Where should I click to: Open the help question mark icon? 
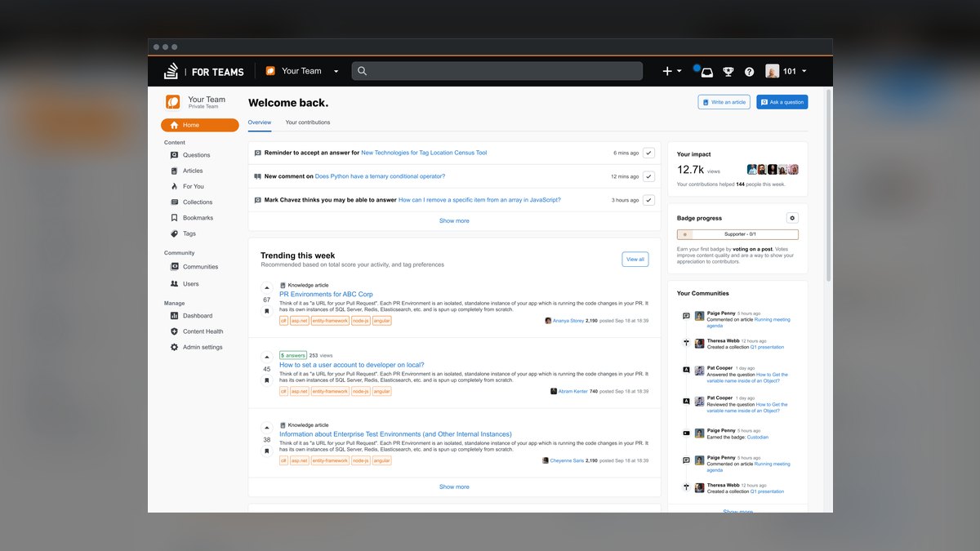[749, 72]
